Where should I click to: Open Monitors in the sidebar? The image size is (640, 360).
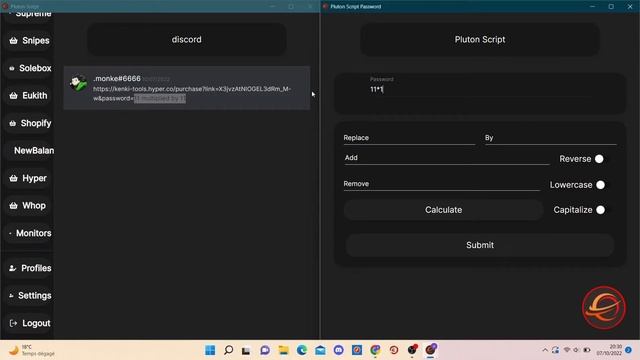(29, 233)
